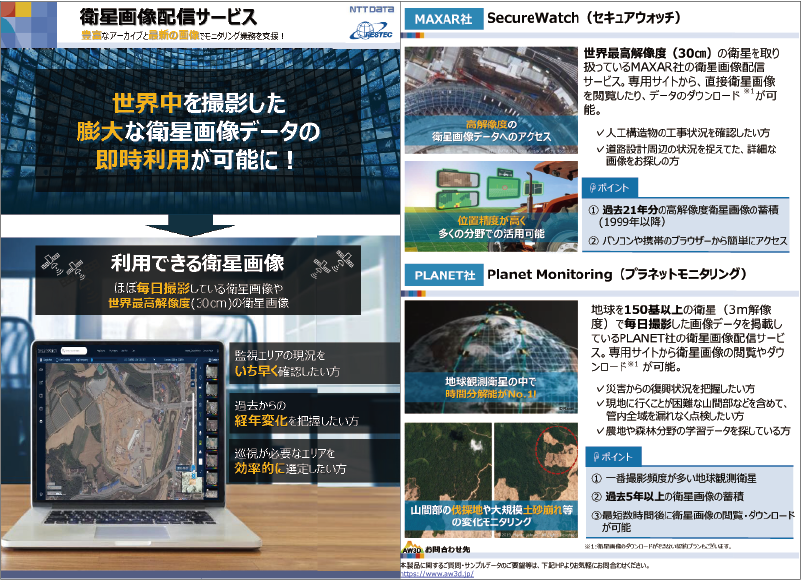Image resolution: width=801 pixels, height=580 pixels.
Task: Click the box 過去からの経年変化を把握したい方
Action: click(x=314, y=413)
